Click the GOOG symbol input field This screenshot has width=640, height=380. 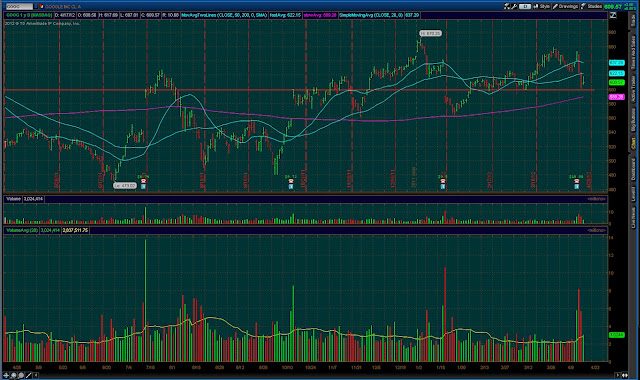pos(19,7)
